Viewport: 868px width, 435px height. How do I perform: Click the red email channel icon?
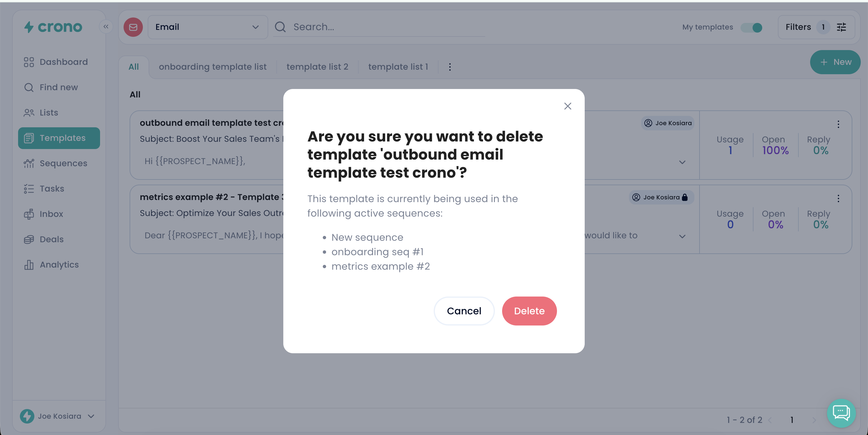[x=133, y=27]
